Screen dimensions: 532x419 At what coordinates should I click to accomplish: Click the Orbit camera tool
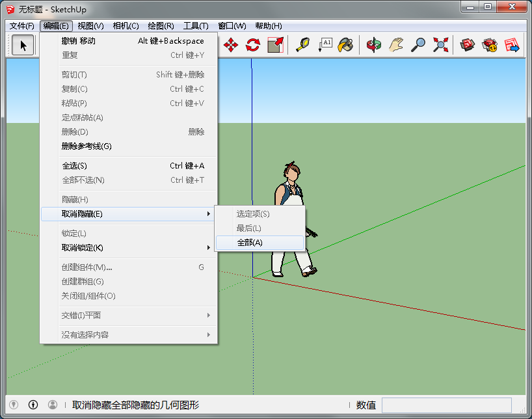click(x=374, y=45)
